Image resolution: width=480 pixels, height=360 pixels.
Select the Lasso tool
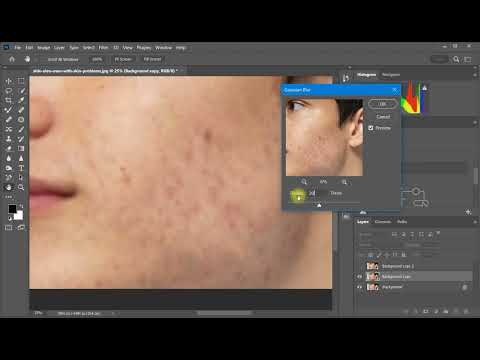click(x=9, y=91)
